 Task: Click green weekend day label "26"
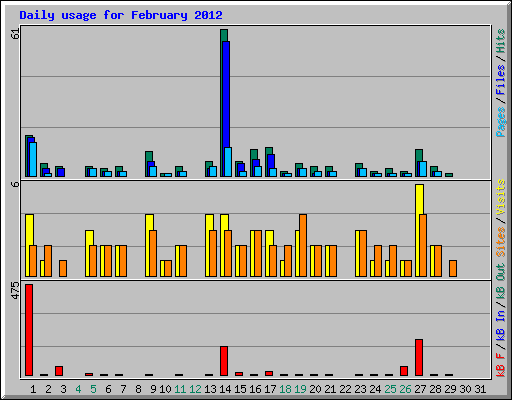pos(405,389)
